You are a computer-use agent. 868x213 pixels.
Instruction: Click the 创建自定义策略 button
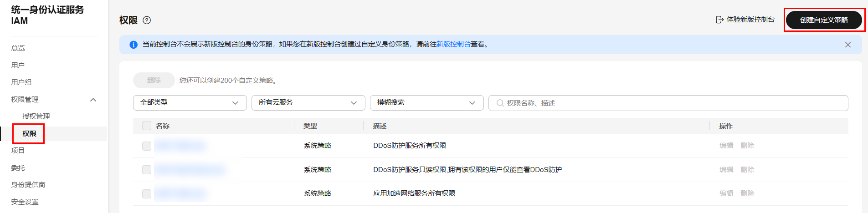pos(824,20)
